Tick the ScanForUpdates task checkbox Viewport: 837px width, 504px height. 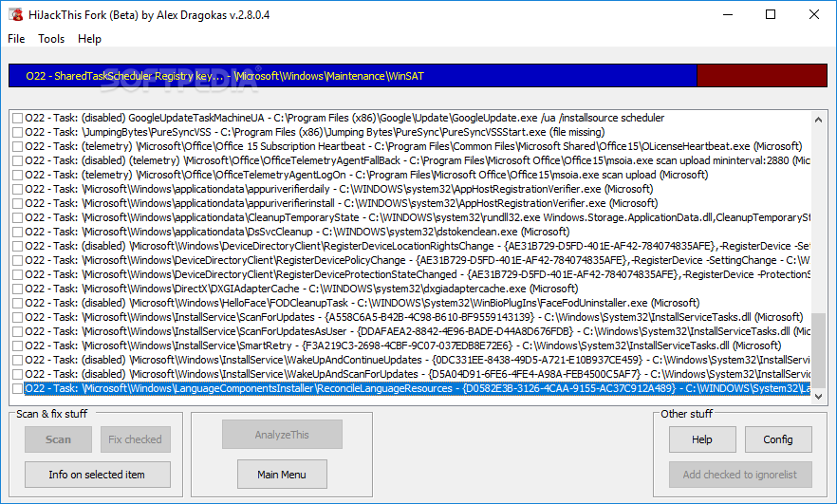(18, 317)
